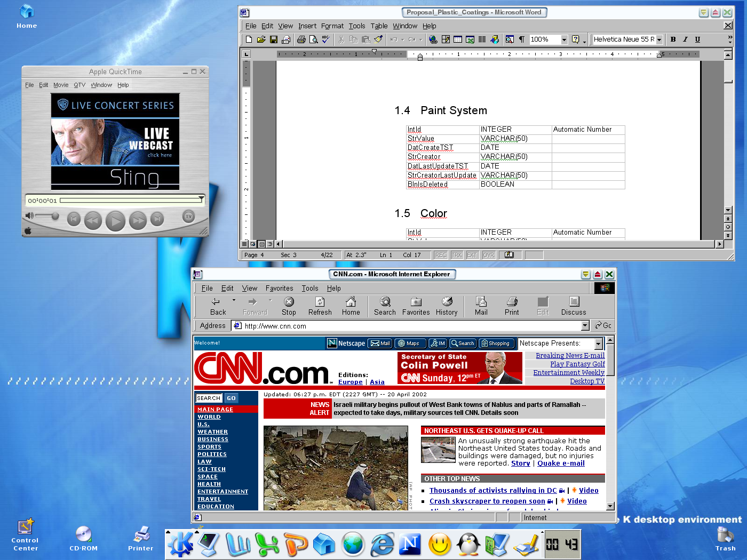Click the Story link for the quake article
Image resolution: width=747 pixels, height=560 pixels.
521,463
